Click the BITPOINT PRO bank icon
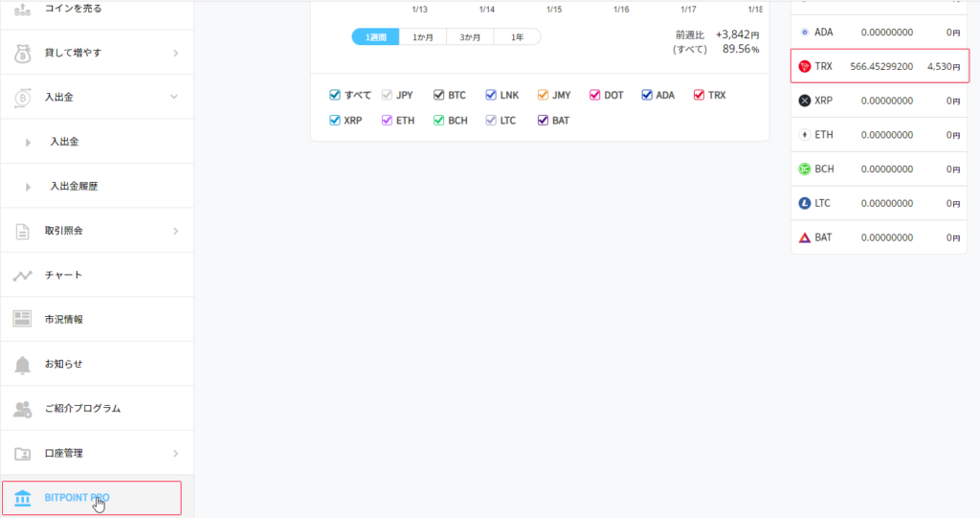Viewport: 980px width, 518px height. coord(23,498)
